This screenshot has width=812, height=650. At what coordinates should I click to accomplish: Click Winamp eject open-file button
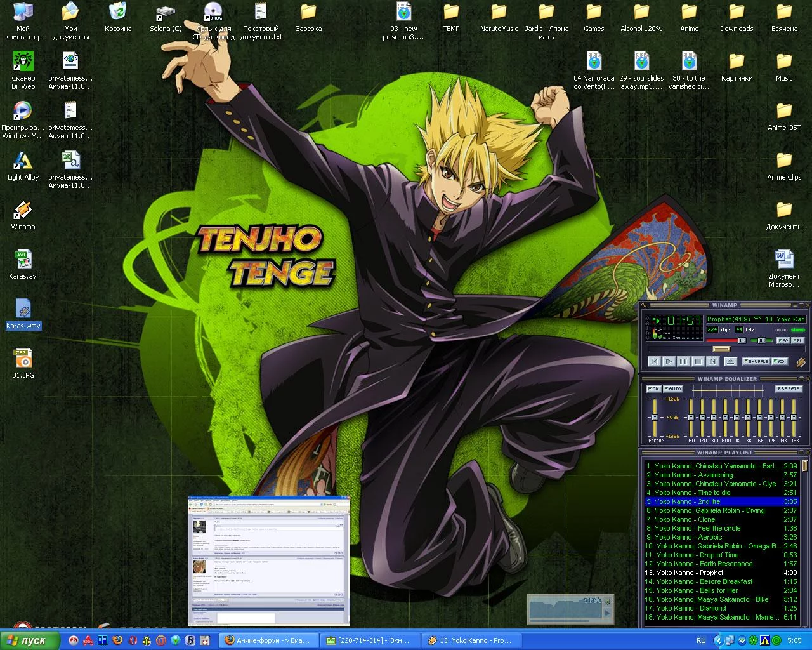(x=730, y=362)
